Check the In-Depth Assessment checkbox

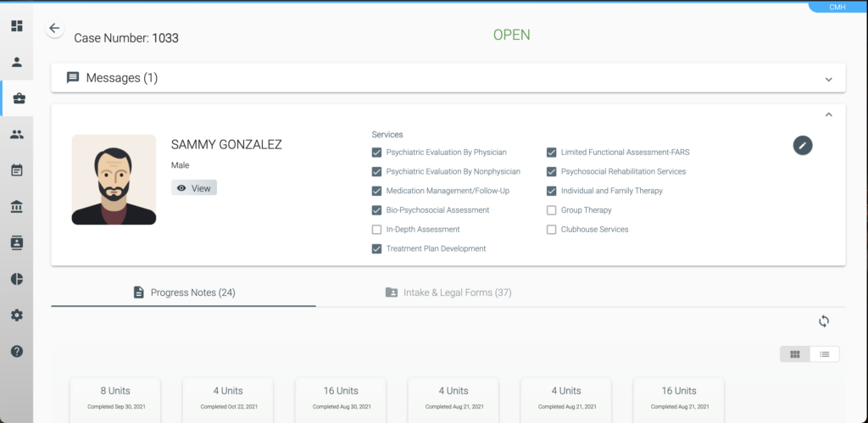pos(377,230)
